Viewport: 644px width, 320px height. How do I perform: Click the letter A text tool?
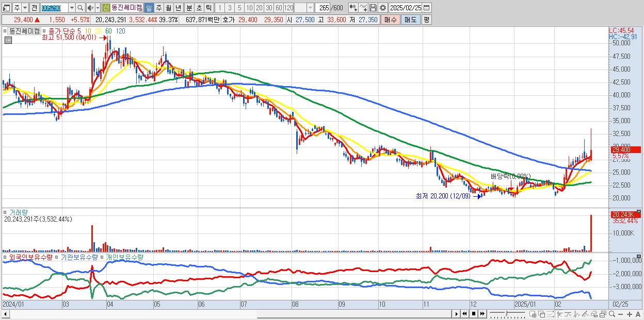(638, 314)
